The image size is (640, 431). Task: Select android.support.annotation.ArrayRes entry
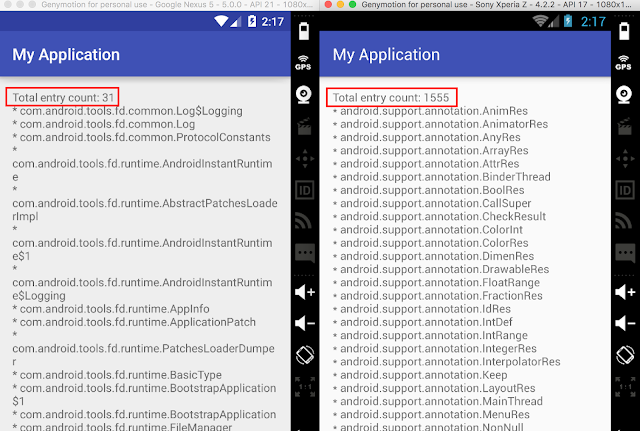(x=431, y=151)
